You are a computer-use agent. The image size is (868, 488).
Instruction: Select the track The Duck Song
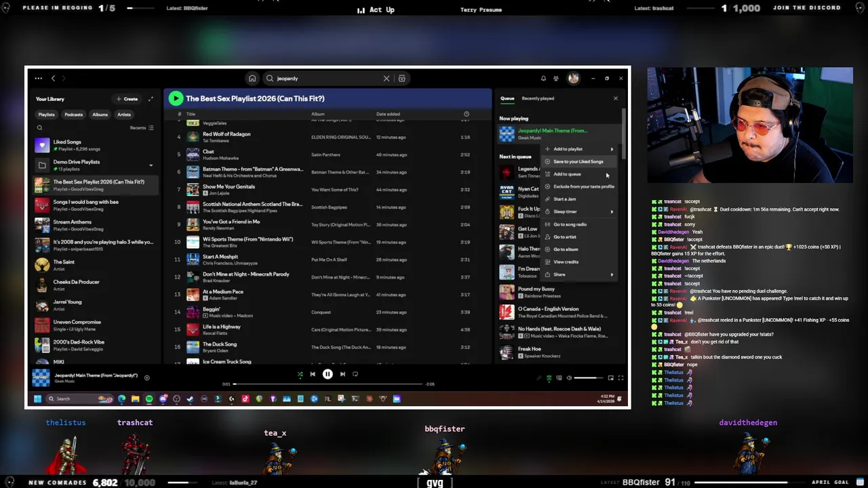(x=328, y=347)
